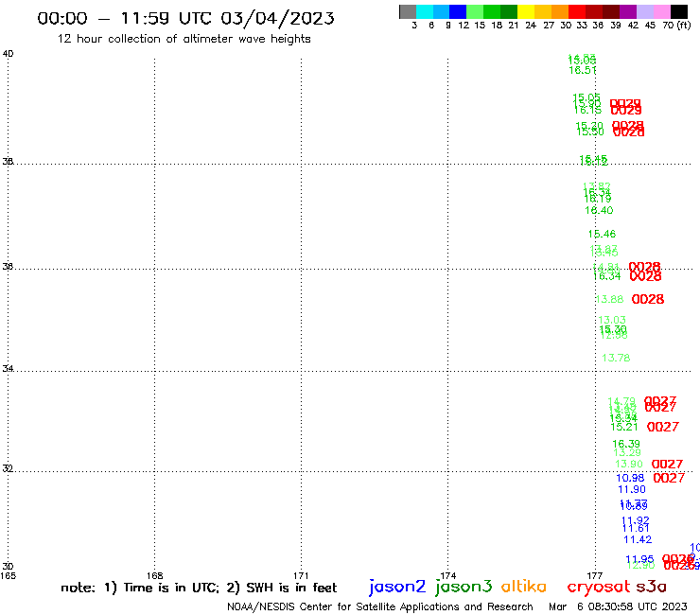Click the green '16.51' wave height value
700x615 pixels.
[x=583, y=70]
